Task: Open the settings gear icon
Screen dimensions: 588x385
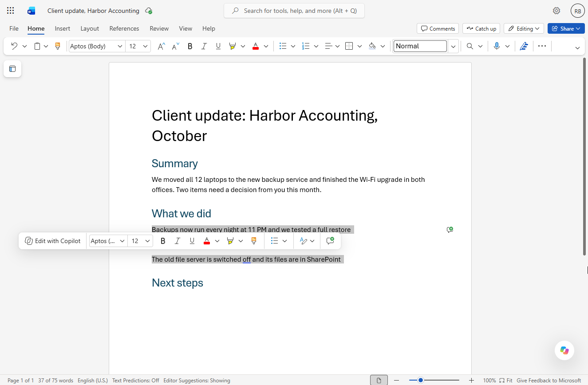Action: (x=556, y=11)
